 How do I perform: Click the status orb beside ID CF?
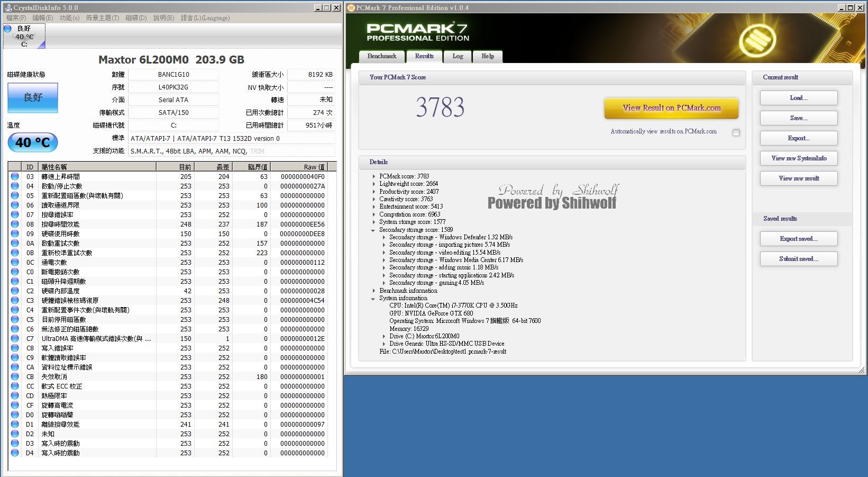(x=15, y=405)
